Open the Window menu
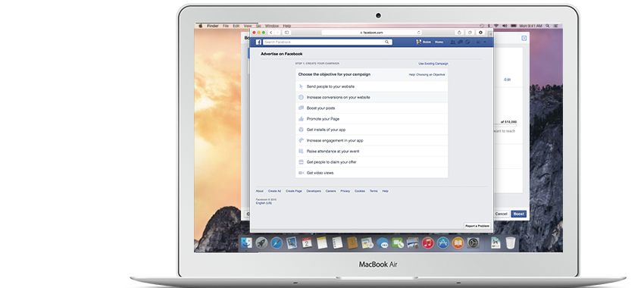 [272, 26]
